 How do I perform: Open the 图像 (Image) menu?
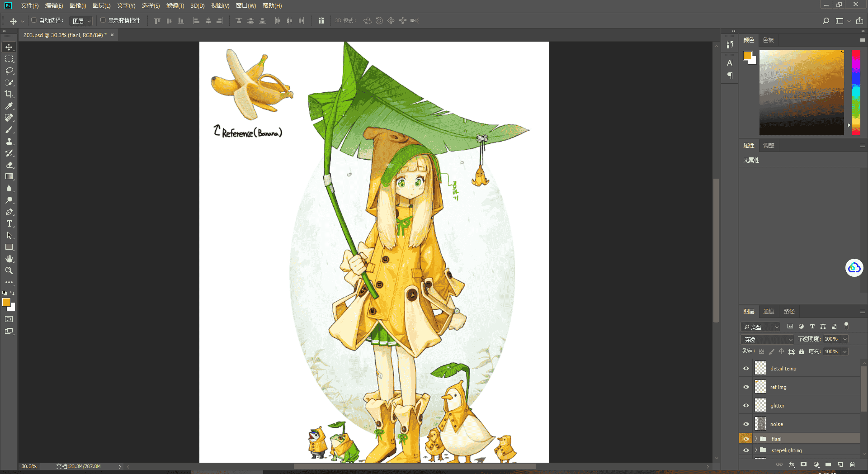pyautogui.click(x=78, y=5)
